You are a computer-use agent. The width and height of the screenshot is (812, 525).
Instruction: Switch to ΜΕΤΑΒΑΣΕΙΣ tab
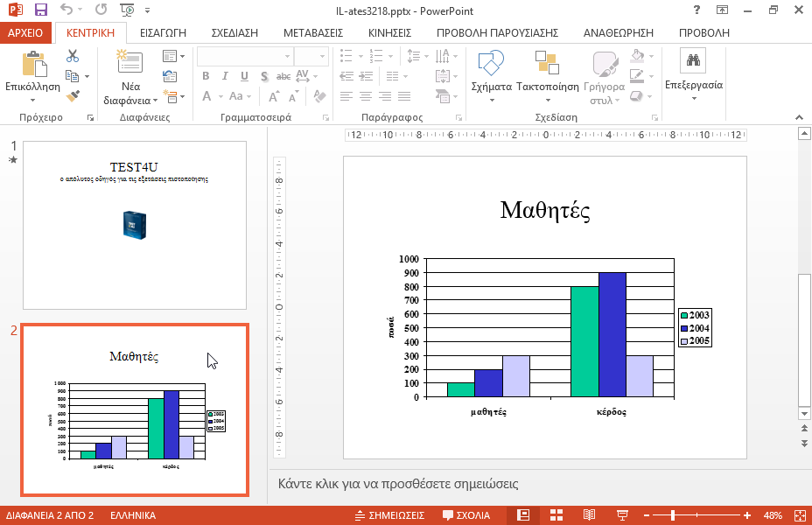point(313,32)
